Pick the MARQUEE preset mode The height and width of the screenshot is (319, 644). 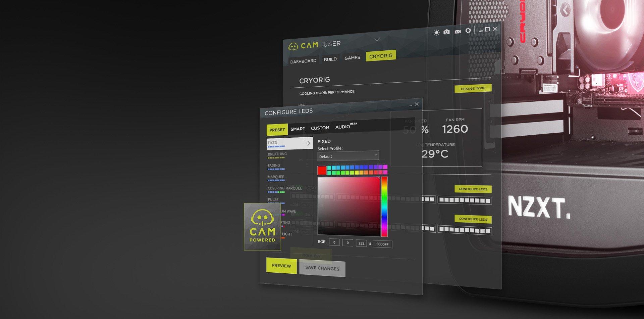click(x=276, y=178)
